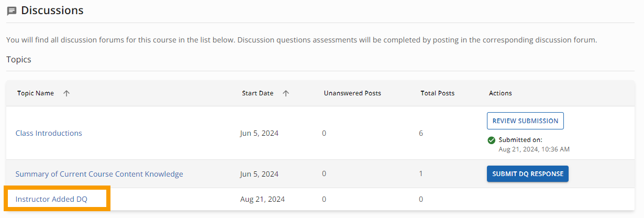Click the Submitted on timestamp text

click(x=534, y=145)
